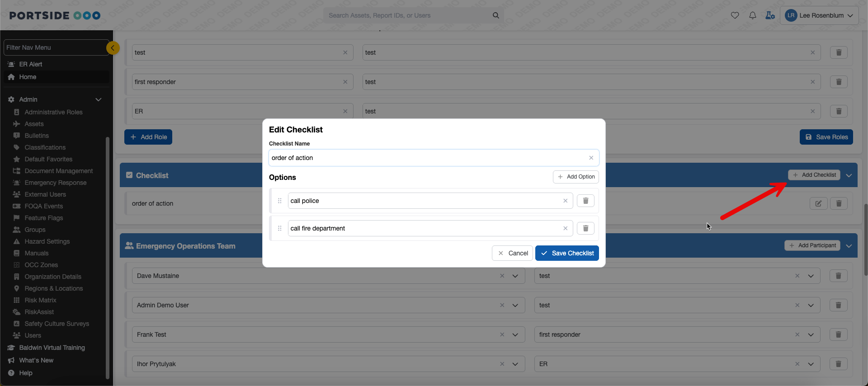Screen dimensions: 868x386
Task: Open Lee Rosenblum user menu
Action: [x=819, y=15]
